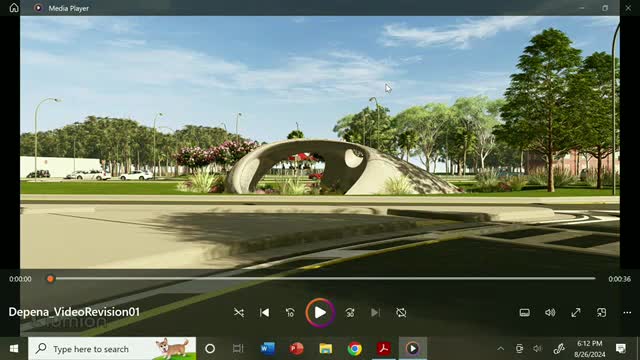Switch to mini player view
Image resolution: width=640 pixels, height=360 pixels.
point(602,313)
